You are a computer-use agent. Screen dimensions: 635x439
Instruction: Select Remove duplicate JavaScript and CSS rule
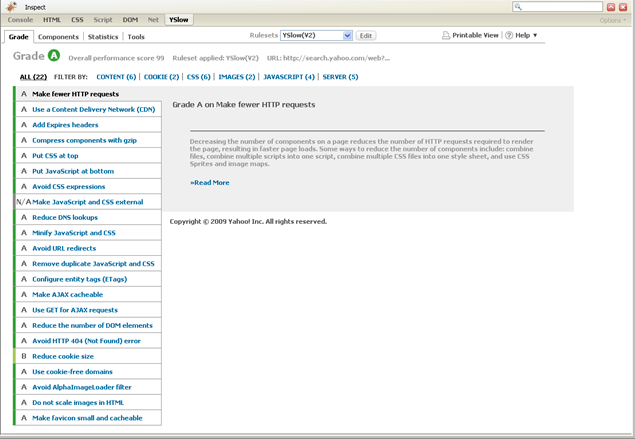(88, 264)
